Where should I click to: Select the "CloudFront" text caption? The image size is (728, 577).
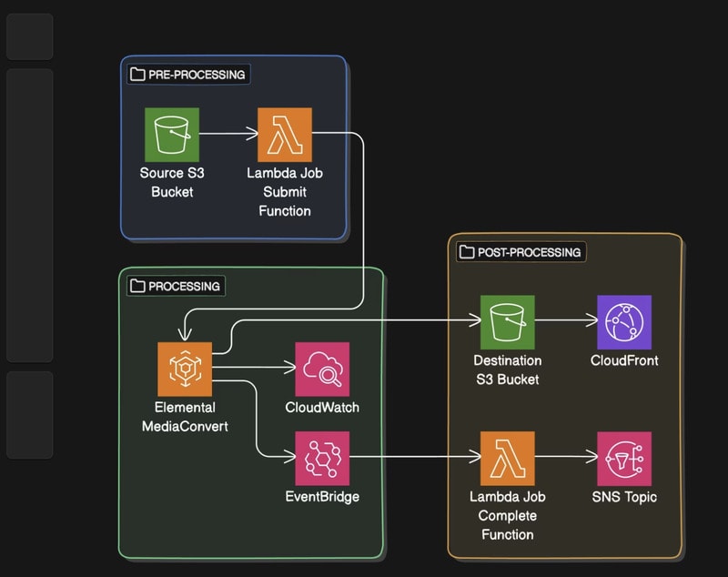point(623,360)
